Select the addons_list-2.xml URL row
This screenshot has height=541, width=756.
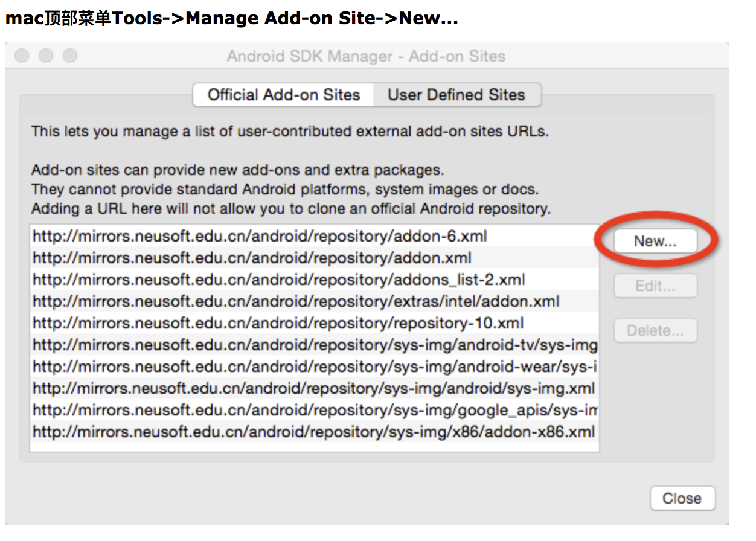[x=314, y=280]
